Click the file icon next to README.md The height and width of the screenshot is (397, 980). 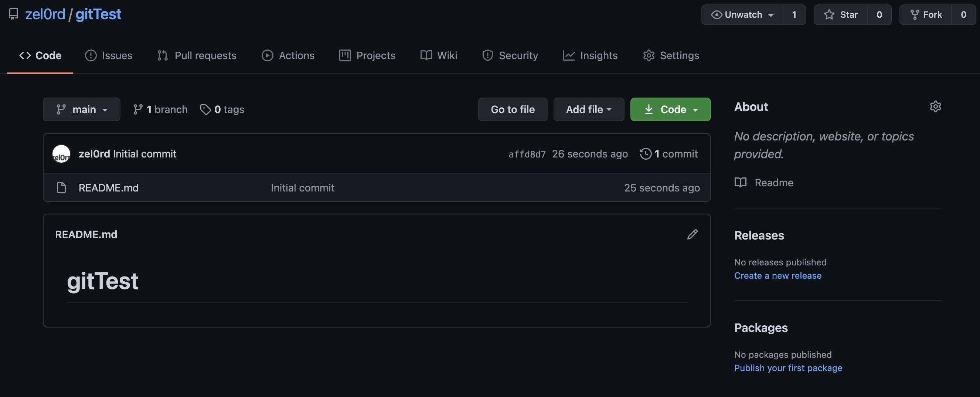pos(61,188)
